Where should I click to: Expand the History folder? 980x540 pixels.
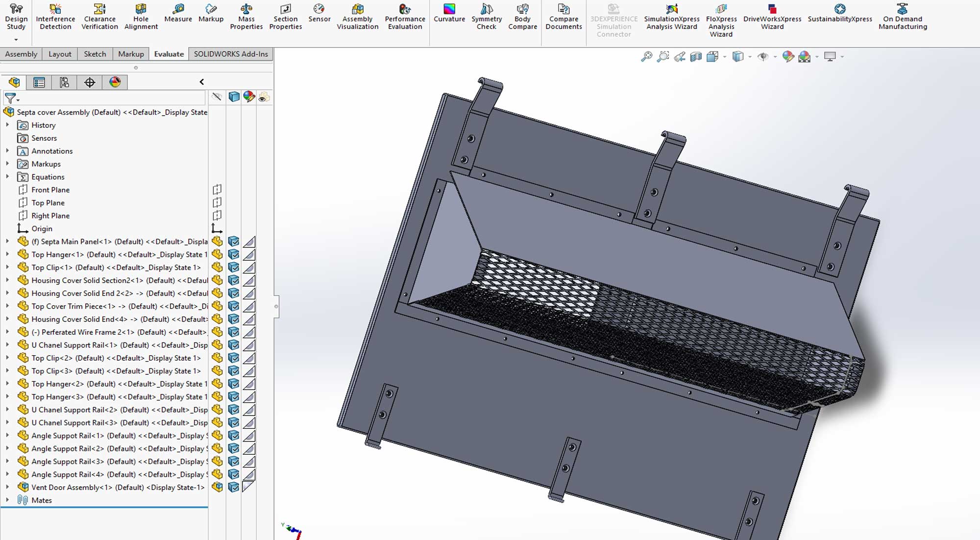click(x=7, y=125)
